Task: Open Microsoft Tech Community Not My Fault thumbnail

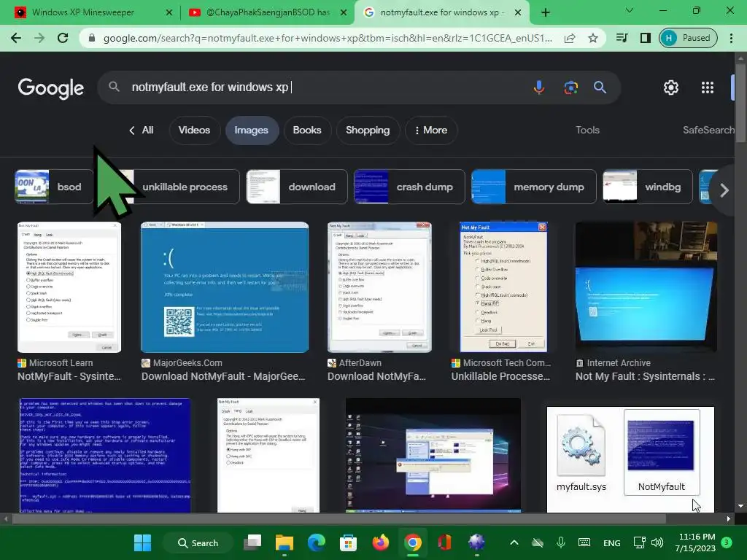Action: click(x=503, y=287)
